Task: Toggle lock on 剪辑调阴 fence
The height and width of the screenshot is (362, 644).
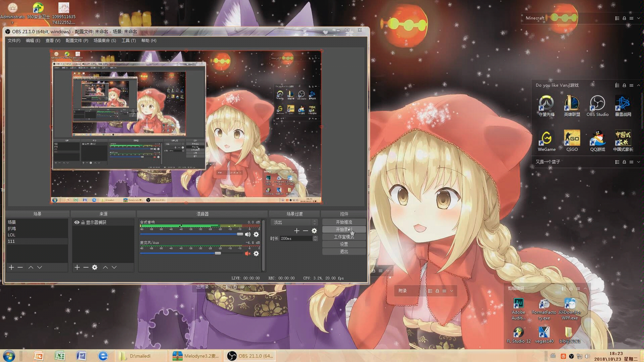Action: (x=571, y=288)
